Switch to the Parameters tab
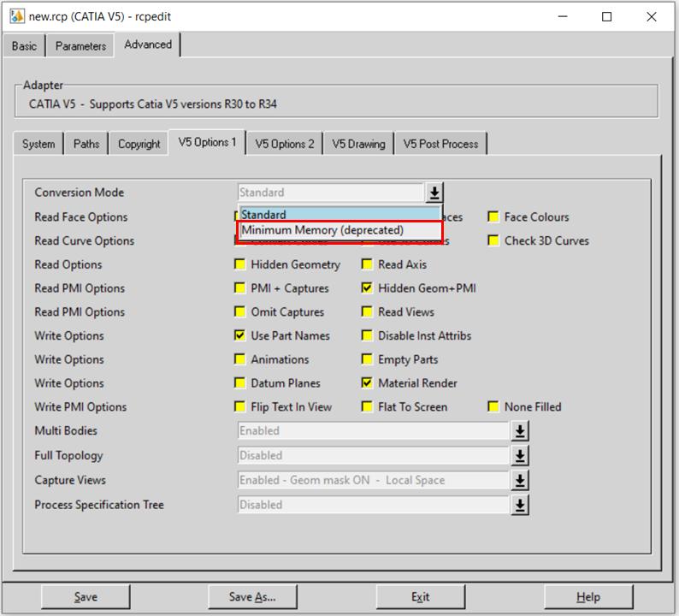The width and height of the screenshot is (679, 616). 80,46
